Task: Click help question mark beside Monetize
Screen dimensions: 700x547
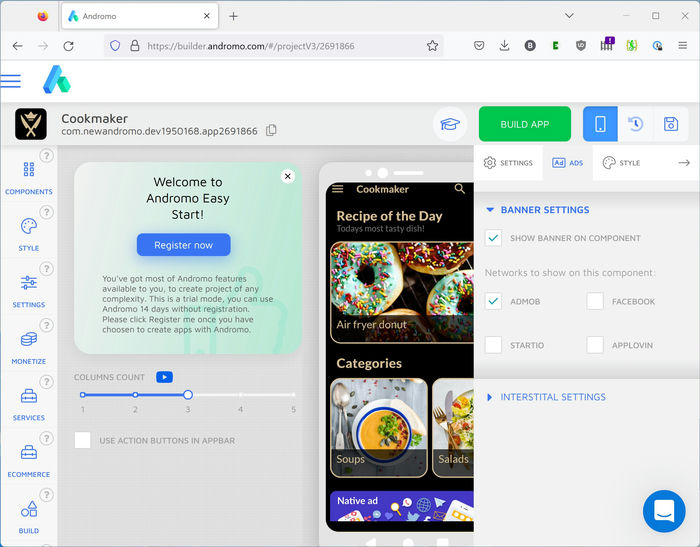Action: (46, 325)
